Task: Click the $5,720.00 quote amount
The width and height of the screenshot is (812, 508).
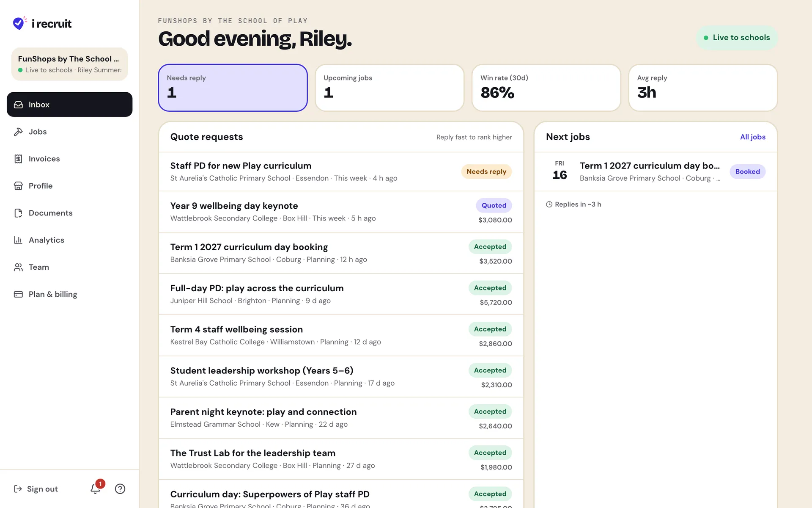Action: pos(496,302)
